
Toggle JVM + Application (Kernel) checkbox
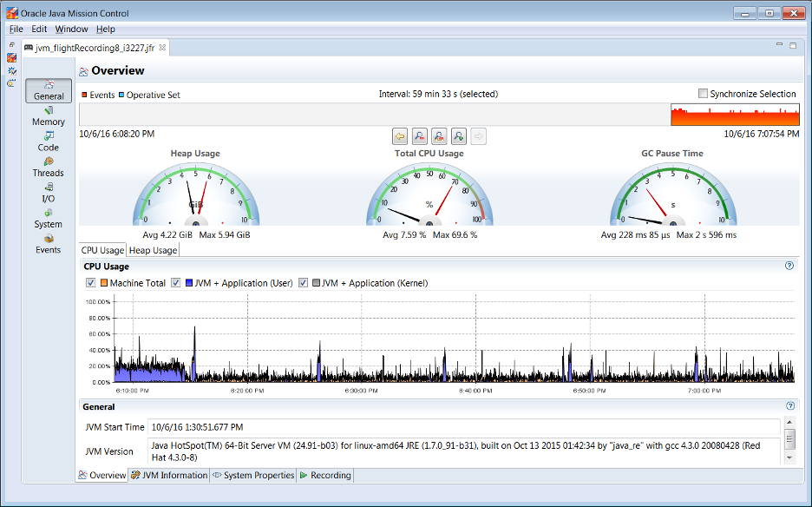click(304, 283)
